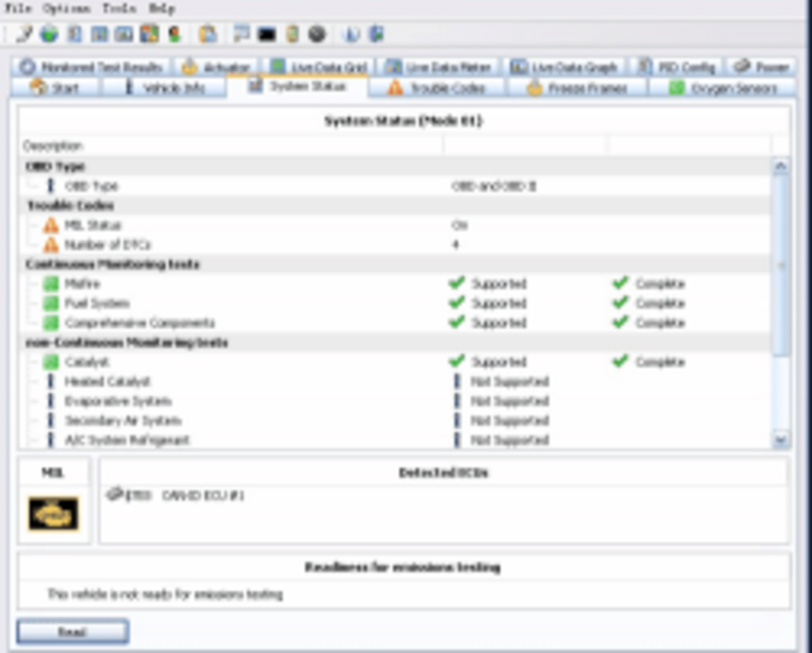This screenshot has height=653, width=812.
Task: Click the dark round gauge toolbar icon
Action: 317,34
